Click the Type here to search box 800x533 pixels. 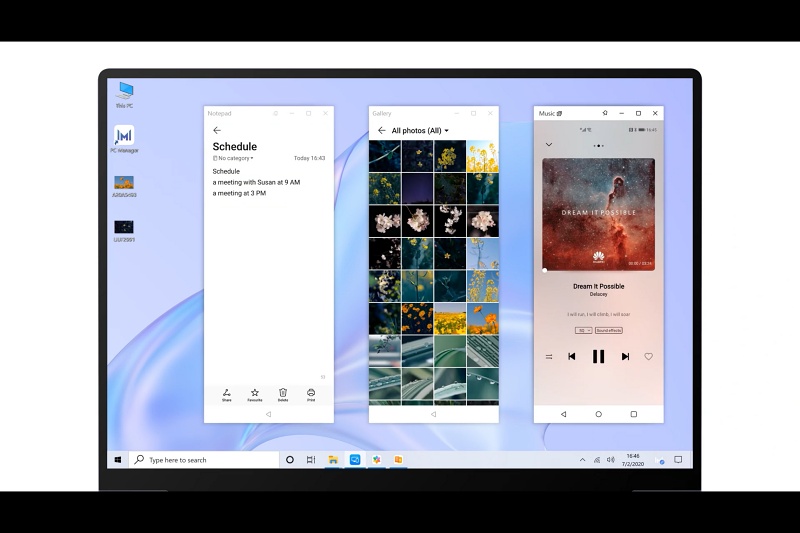point(204,460)
